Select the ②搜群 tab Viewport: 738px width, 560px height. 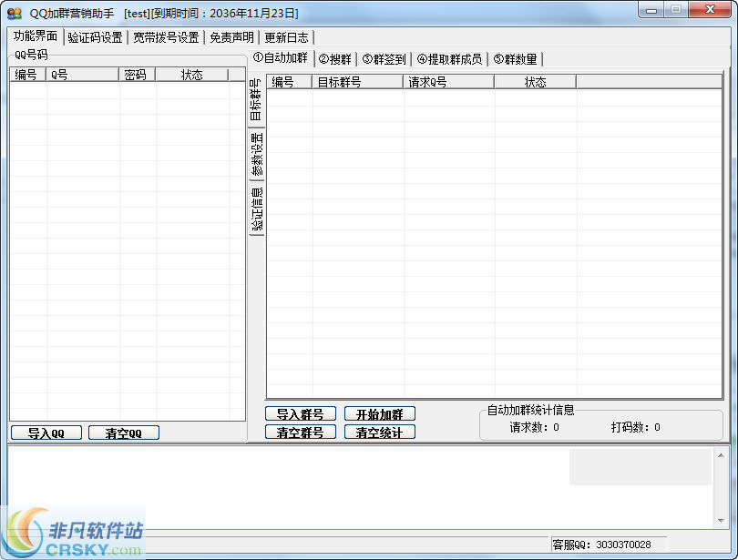pyautogui.click(x=335, y=59)
